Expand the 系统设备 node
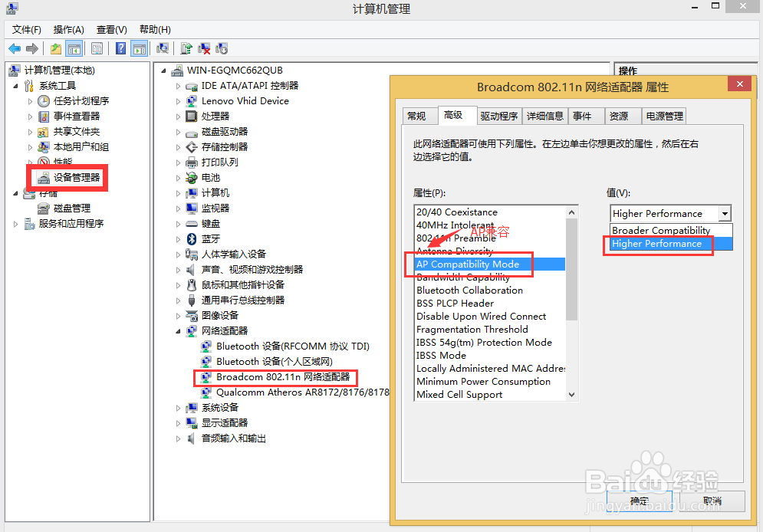Screen dimensions: 763x532 pos(178,408)
